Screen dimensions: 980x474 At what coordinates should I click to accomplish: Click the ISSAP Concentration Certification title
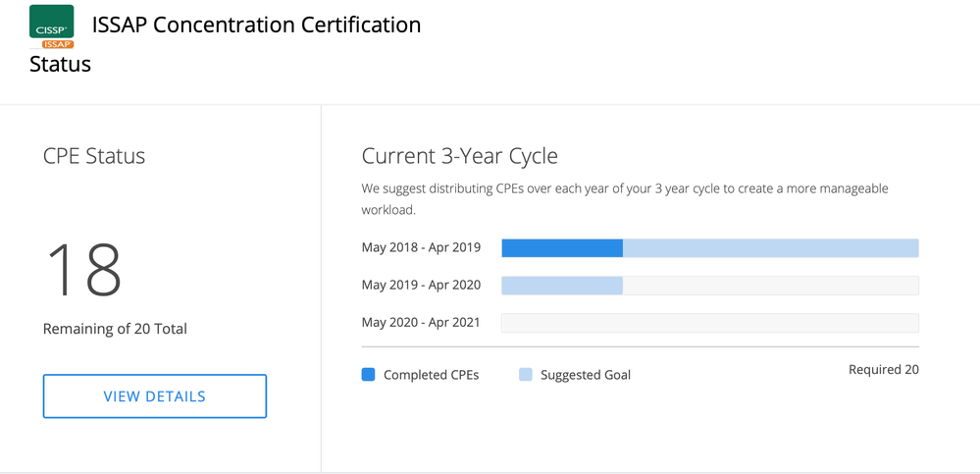tap(256, 26)
